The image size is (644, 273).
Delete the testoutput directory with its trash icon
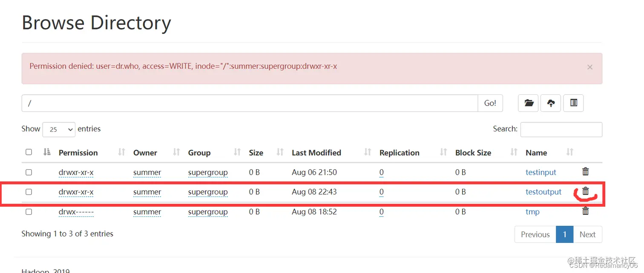[x=586, y=191]
